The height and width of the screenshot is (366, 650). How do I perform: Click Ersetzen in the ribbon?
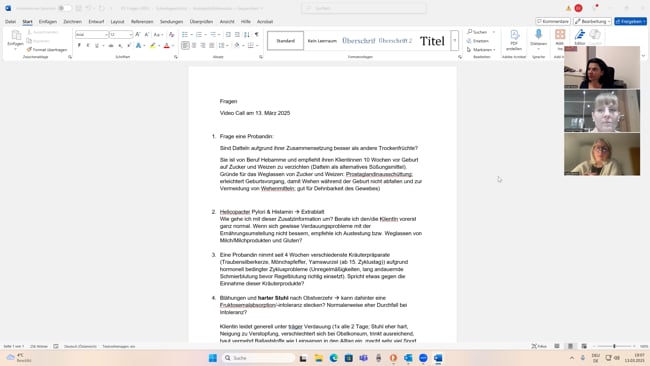478,41
